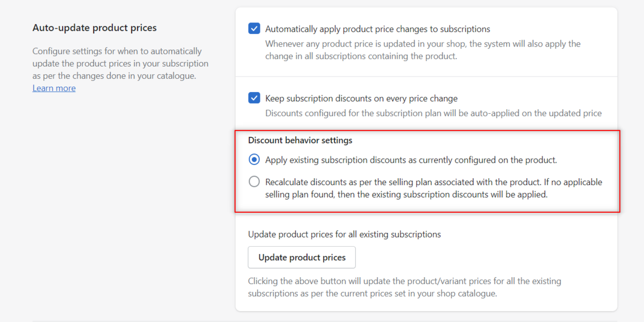Open the Learn more link

tap(54, 88)
